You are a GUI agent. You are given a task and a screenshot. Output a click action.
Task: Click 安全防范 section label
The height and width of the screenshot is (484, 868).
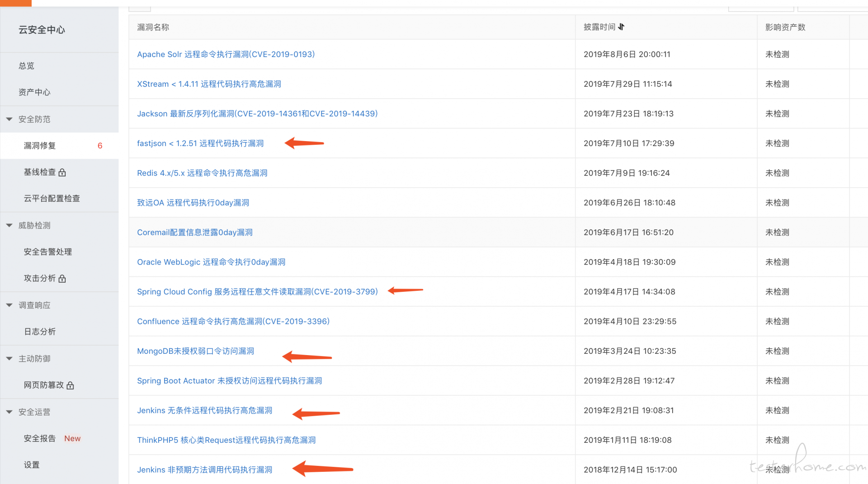(x=34, y=119)
